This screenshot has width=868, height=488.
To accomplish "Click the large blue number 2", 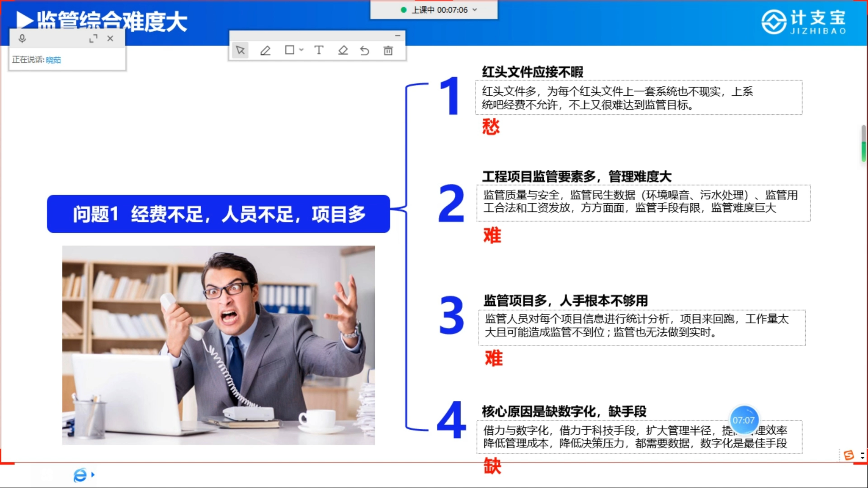I will tap(451, 203).
